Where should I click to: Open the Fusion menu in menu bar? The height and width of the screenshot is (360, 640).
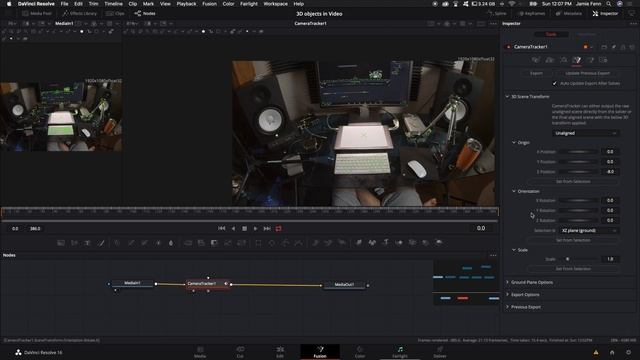209,4
